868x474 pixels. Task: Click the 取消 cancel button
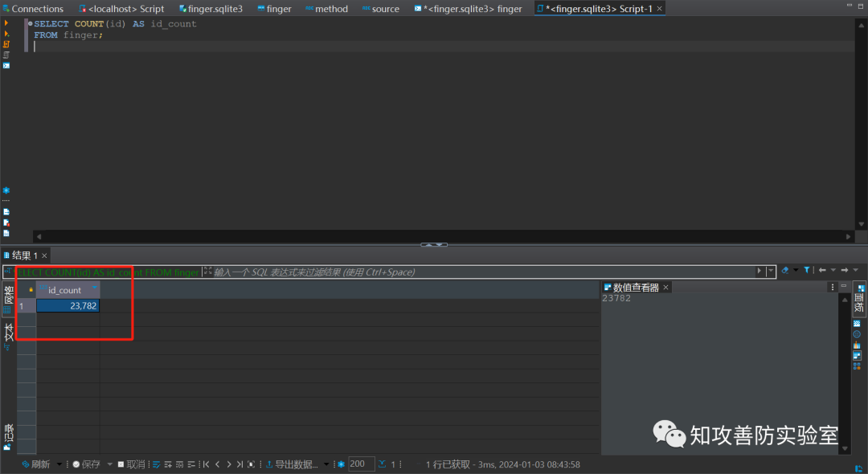(132, 464)
